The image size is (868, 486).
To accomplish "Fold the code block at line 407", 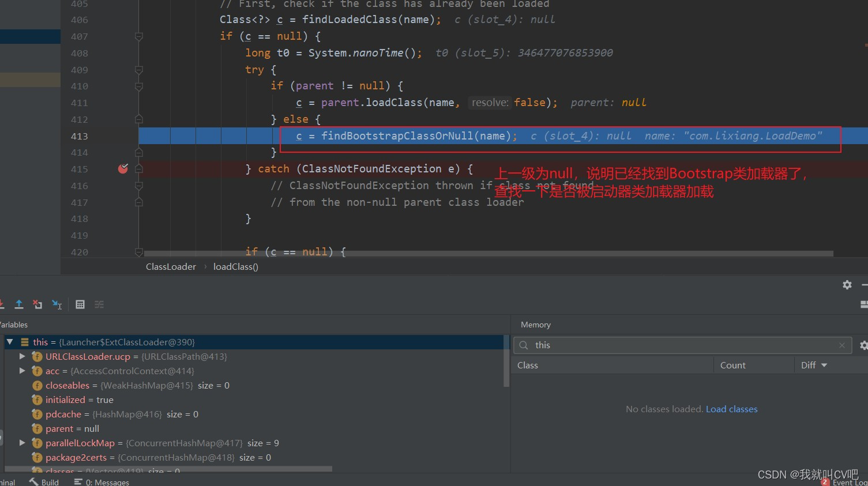I will [138, 36].
